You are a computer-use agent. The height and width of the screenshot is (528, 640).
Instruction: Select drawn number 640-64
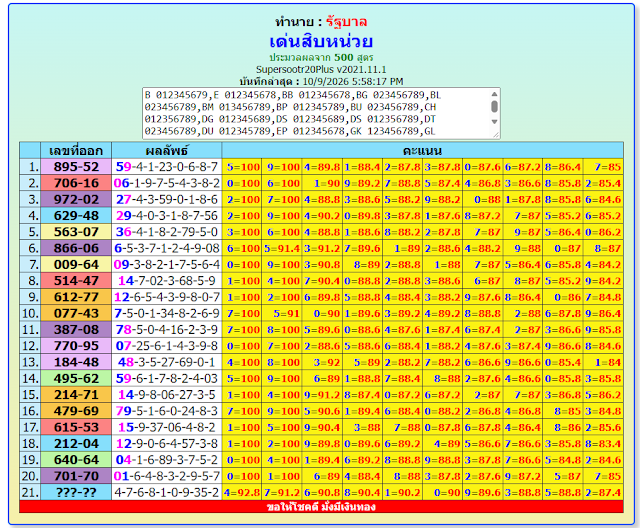click(76, 460)
